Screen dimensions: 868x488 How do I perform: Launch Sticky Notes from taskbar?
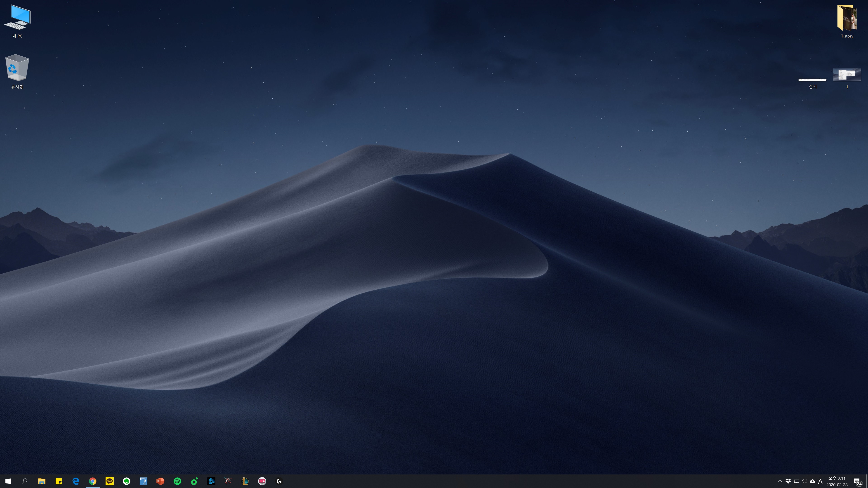[x=59, y=481]
